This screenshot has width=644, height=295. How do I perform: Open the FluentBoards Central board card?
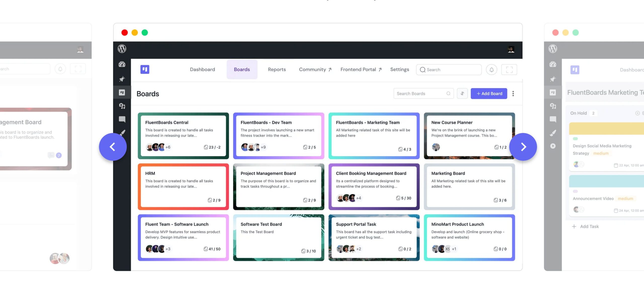(x=183, y=135)
